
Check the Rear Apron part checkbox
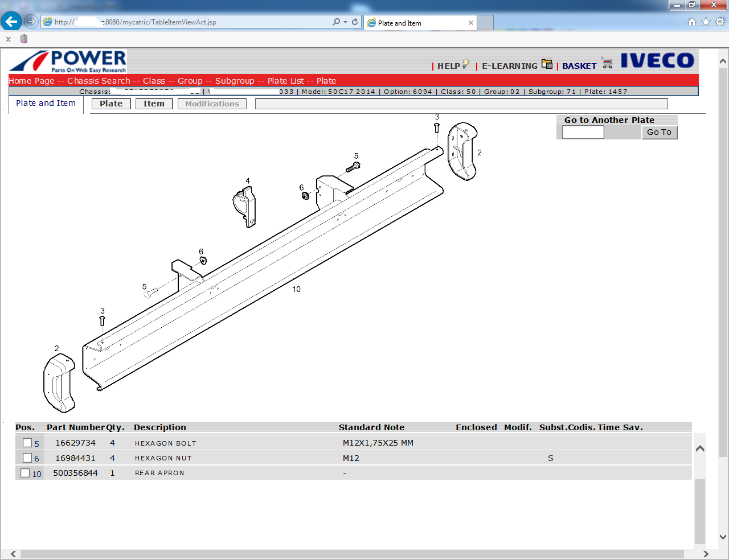(x=24, y=472)
